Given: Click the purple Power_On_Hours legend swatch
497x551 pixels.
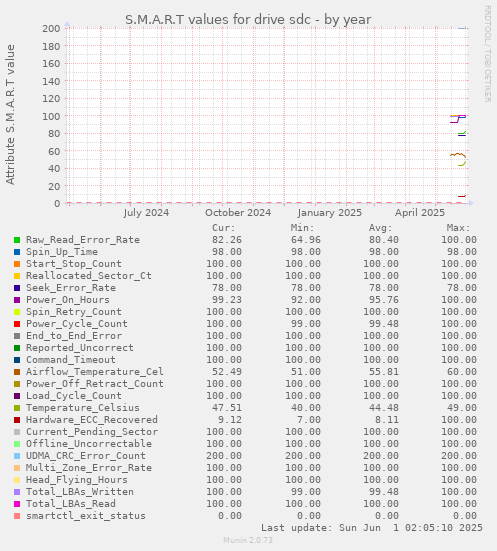Looking at the screenshot, I should tap(17, 300).
